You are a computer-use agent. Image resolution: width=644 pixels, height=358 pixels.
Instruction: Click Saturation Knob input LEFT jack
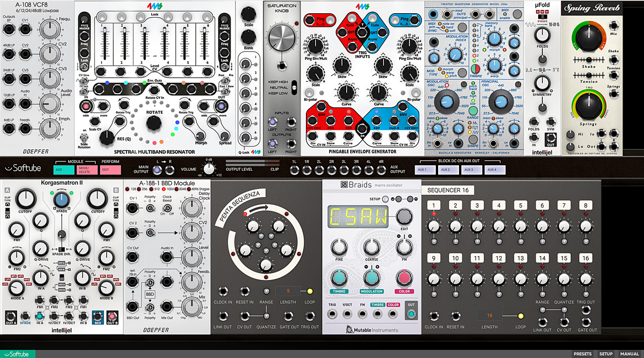pyautogui.click(x=272, y=122)
